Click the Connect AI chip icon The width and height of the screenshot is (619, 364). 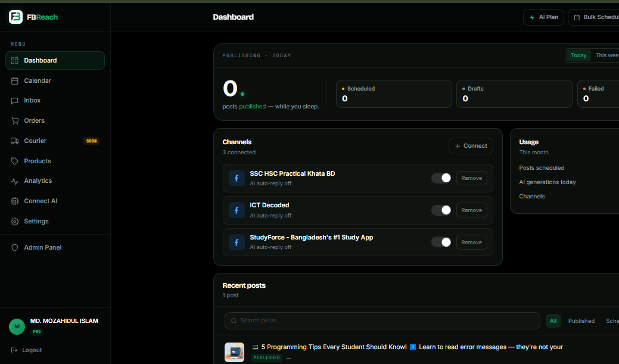[15, 201]
